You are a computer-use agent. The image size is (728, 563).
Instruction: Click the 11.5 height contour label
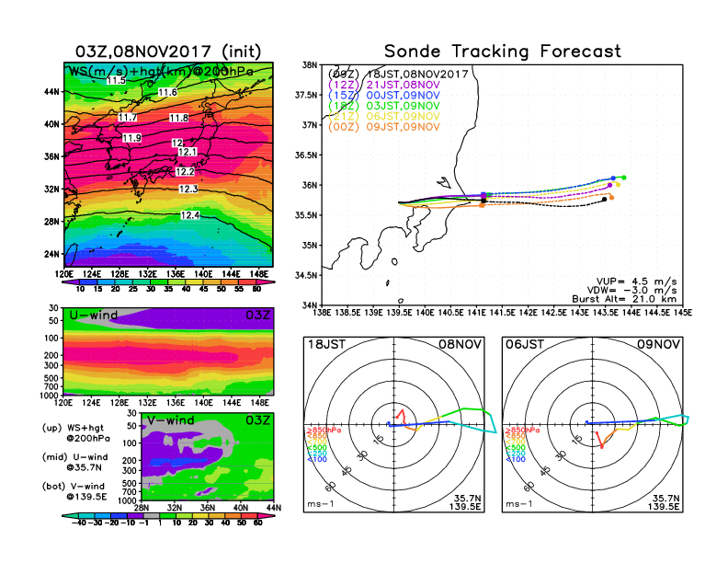[116, 80]
